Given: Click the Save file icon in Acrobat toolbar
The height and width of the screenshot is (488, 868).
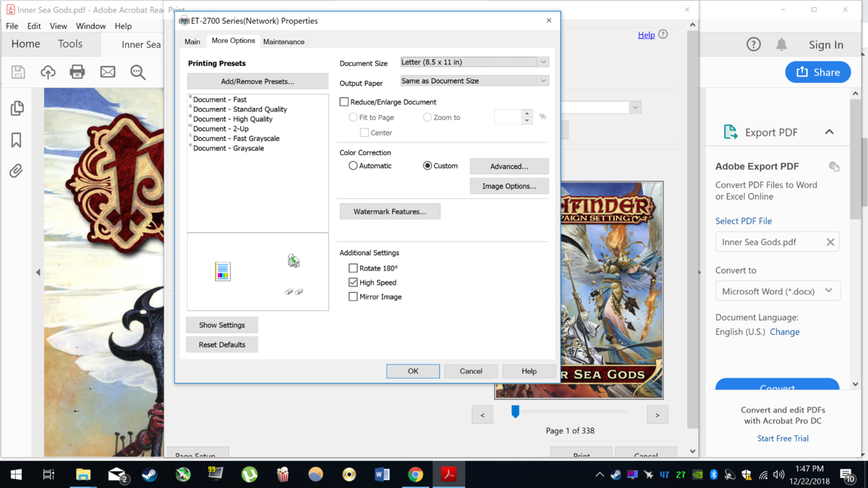Looking at the screenshot, I should [18, 72].
